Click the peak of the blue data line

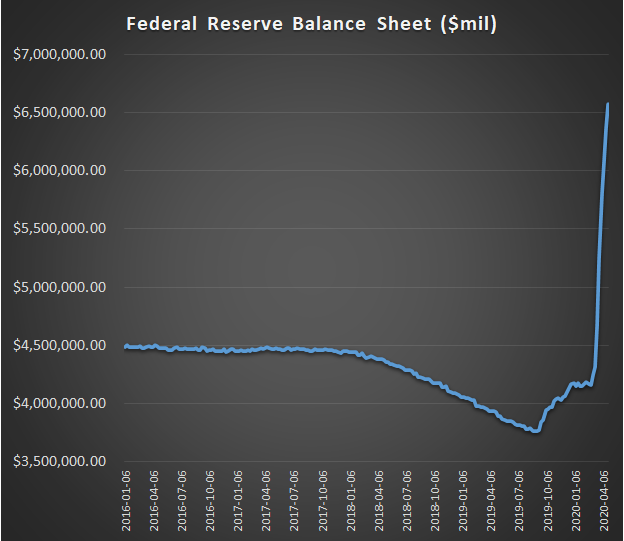coord(608,104)
